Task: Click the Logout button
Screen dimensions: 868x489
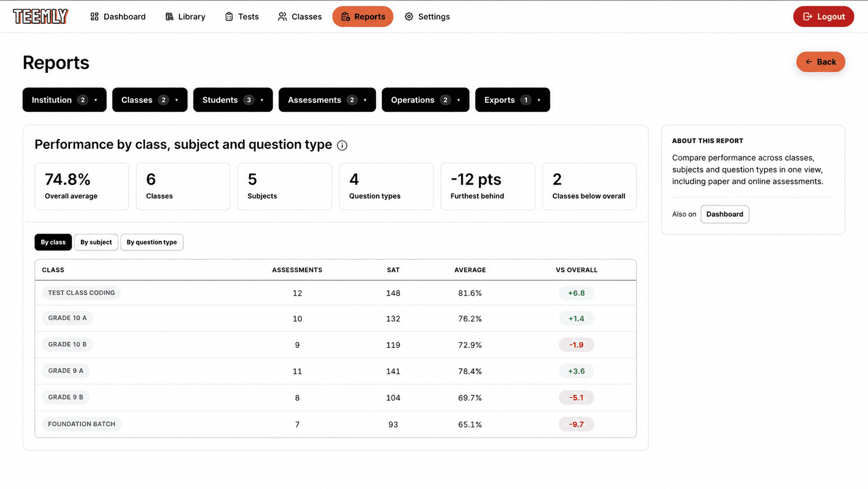Action: (x=823, y=17)
